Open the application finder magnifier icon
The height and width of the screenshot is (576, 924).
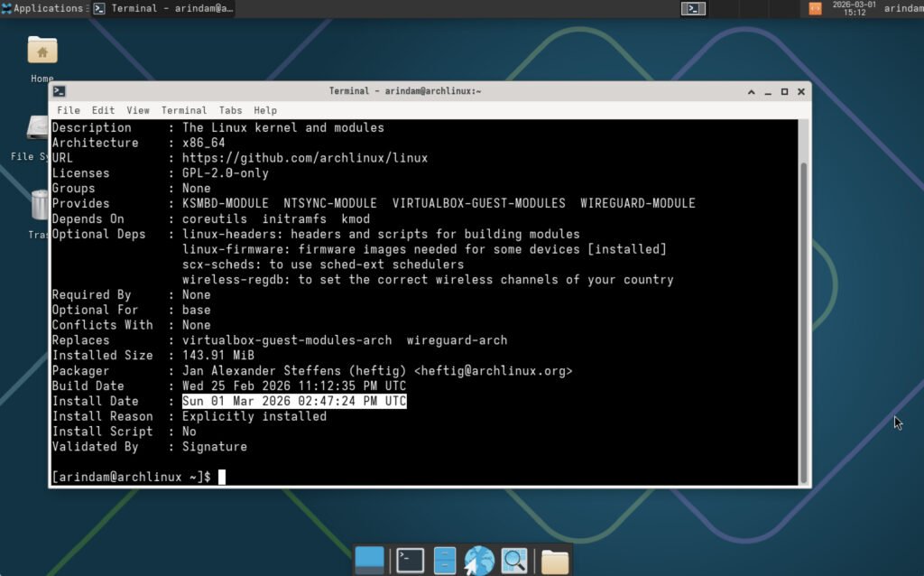pos(516,559)
